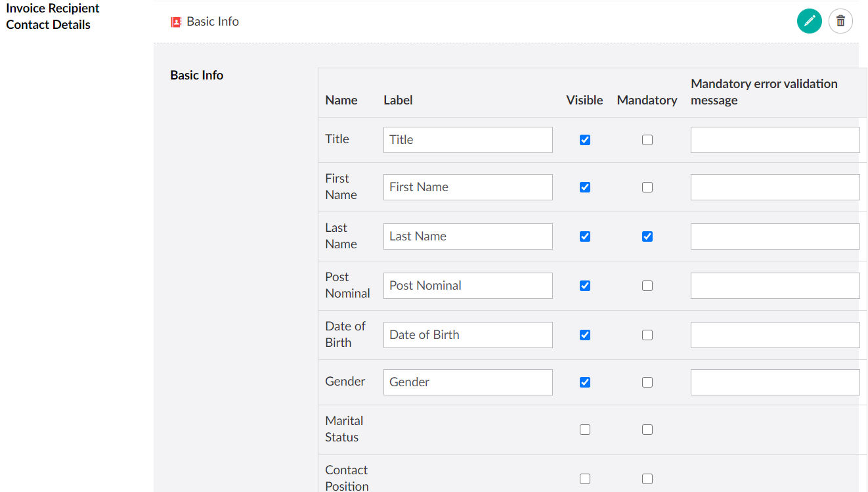Click the red icon beside Basic Info header

click(x=175, y=22)
